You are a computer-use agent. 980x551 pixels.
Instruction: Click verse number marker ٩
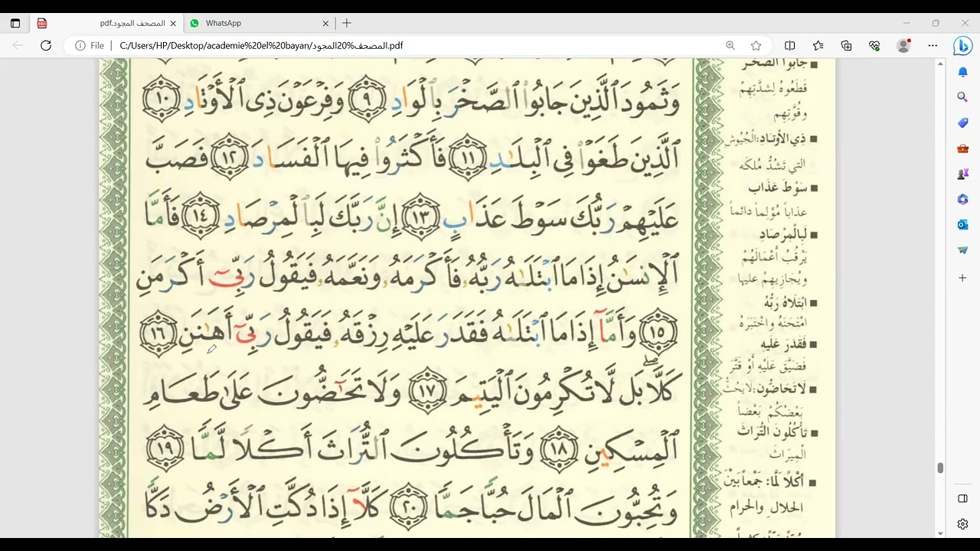point(367,98)
